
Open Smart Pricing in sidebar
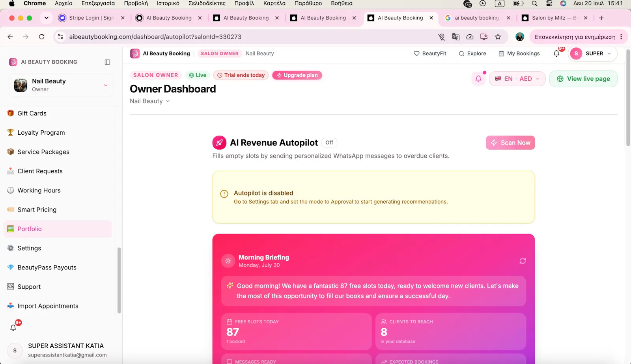(x=58, y=210)
